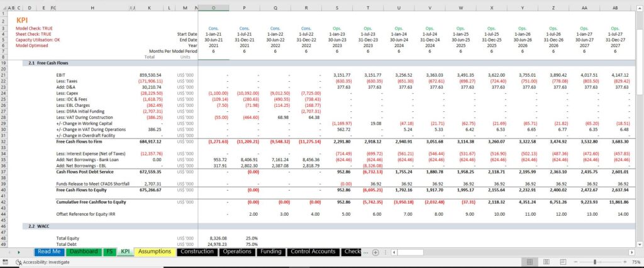644x268 pixels.
Task: Click the sheet tabs overflow ellipsis
Action: pyautogui.click(x=367, y=252)
